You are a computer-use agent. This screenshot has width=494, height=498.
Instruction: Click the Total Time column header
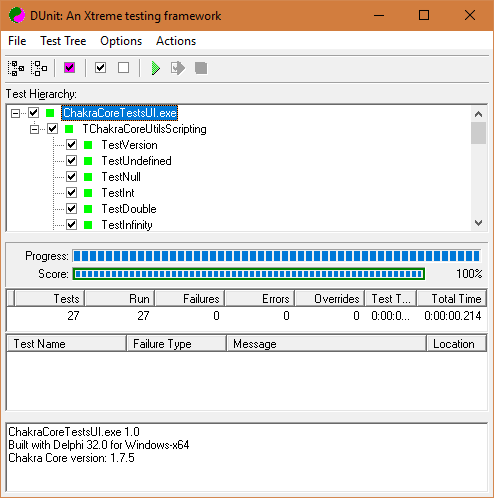(x=452, y=298)
